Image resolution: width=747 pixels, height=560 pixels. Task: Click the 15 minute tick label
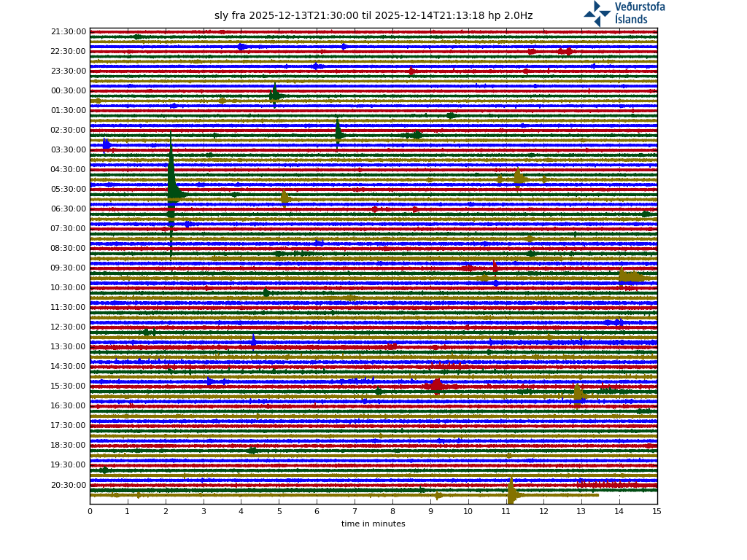tap(657, 511)
